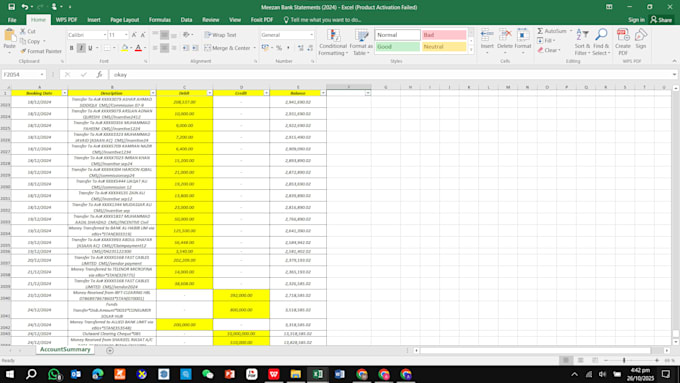Switch to the Data tab
Screen dimensions: 680x383
(186, 20)
